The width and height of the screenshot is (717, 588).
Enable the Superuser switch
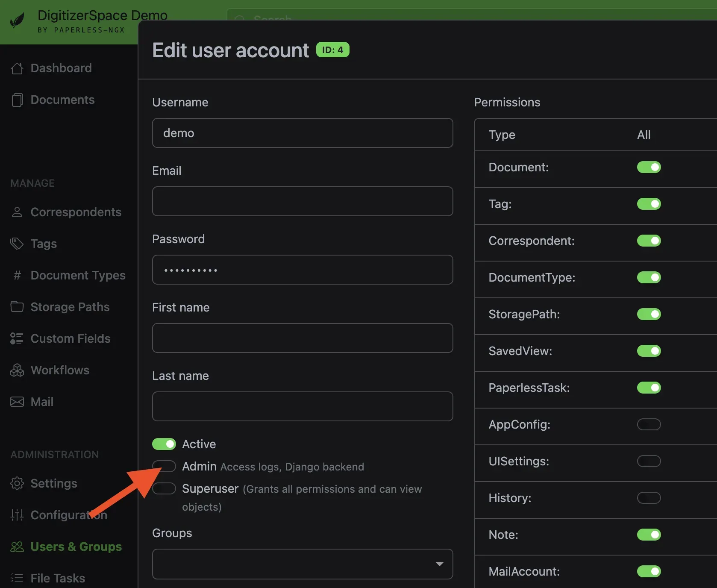coord(164,488)
